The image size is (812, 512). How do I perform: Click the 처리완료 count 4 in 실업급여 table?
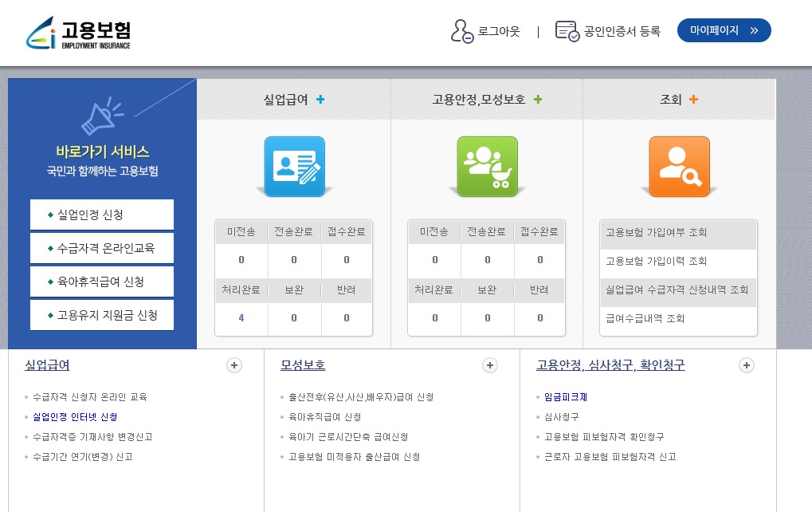pos(241,318)
